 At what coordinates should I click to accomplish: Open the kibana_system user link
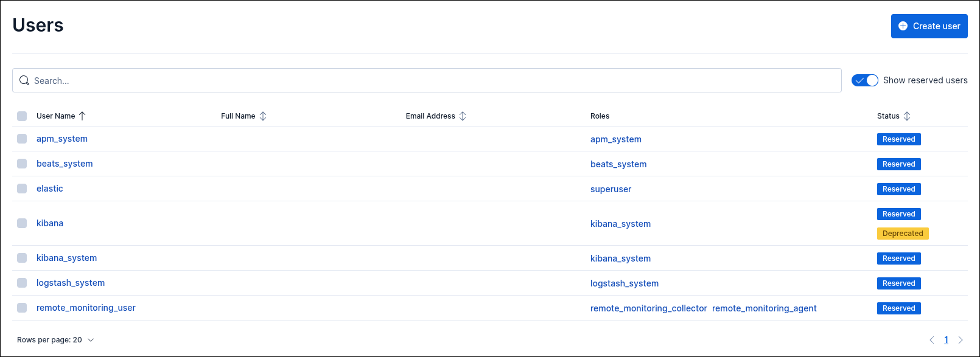pyautogui.click(x=66, y=258)
